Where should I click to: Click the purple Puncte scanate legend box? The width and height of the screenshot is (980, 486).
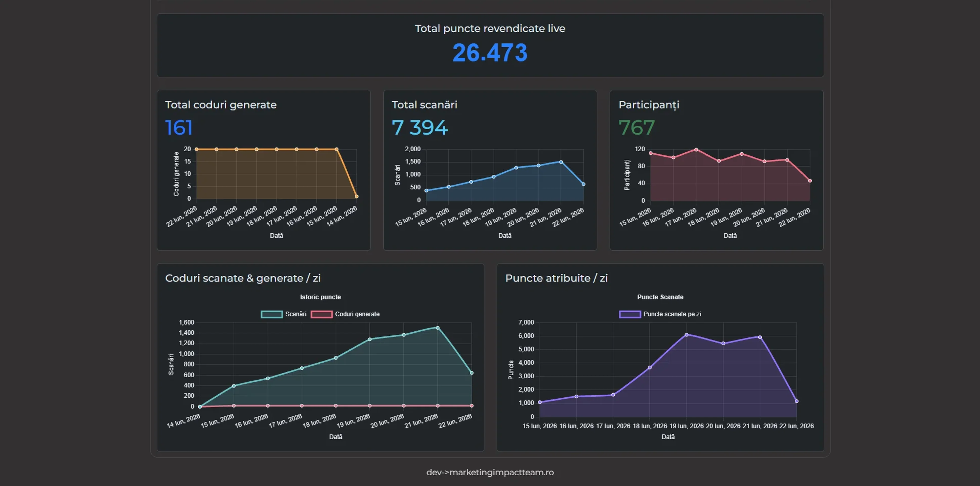630,314
